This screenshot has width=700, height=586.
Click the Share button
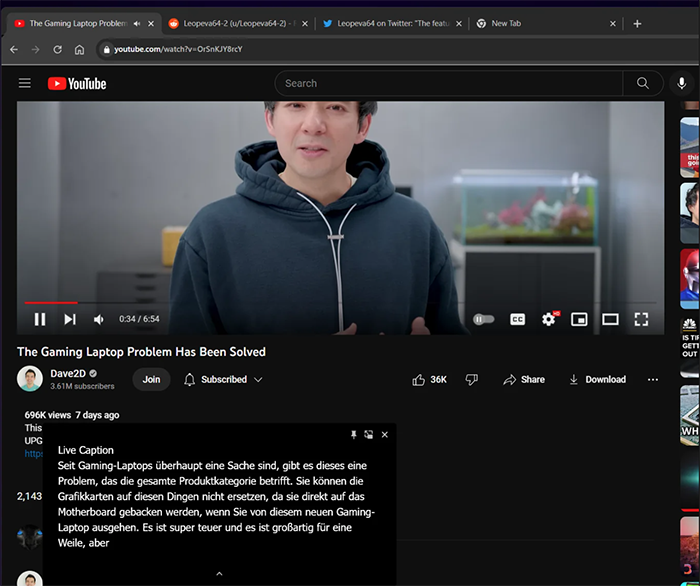click(x=523, y=380)
